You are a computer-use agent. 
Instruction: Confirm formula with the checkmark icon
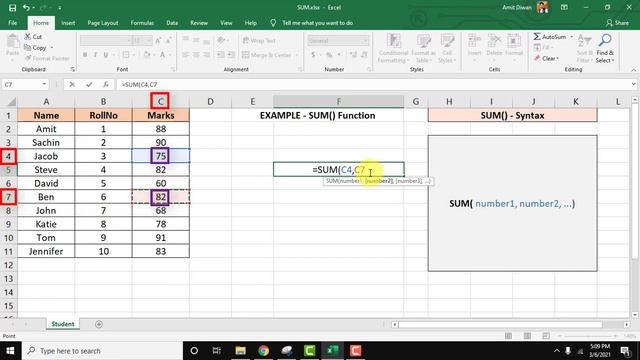coord(89,84)
